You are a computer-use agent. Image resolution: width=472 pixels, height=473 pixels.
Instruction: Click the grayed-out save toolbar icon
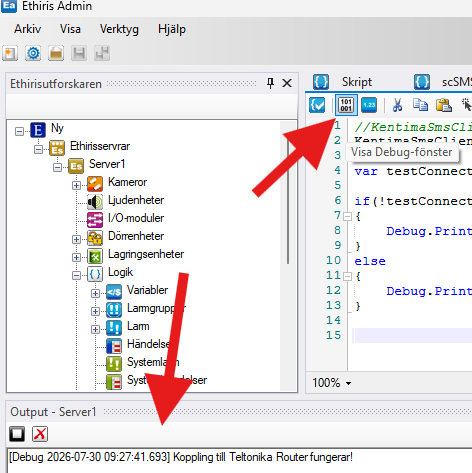pos(79,53)
